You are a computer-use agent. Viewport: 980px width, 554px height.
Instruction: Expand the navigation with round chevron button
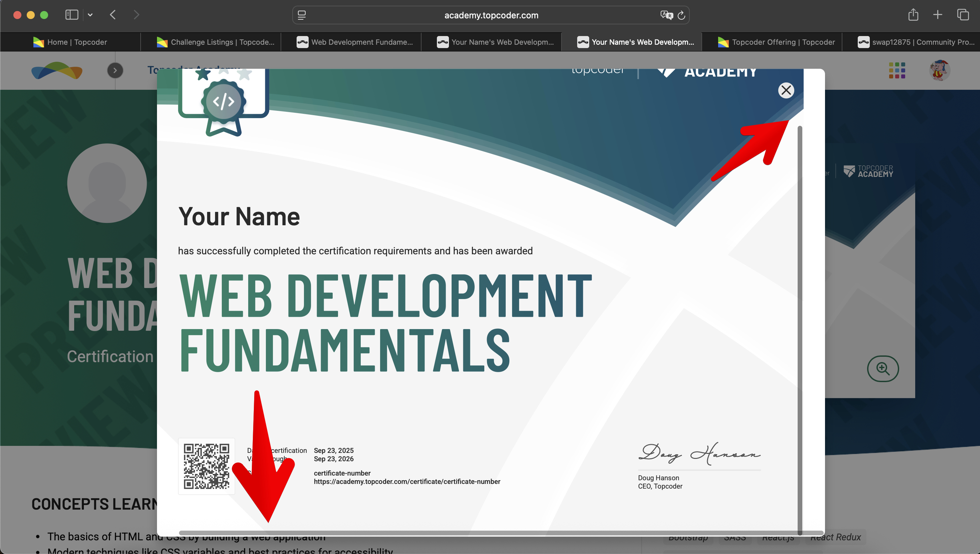pyautogui.click(x=115, y=70)
